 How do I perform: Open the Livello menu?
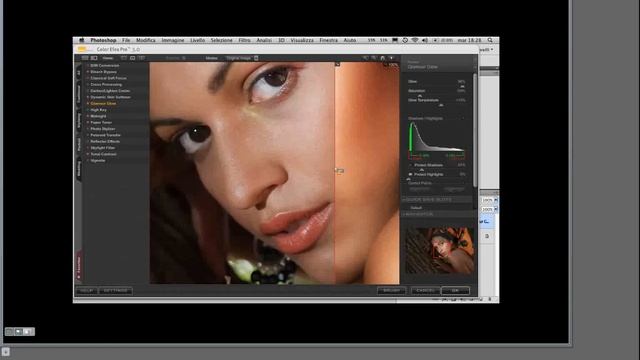click(198, 40)
